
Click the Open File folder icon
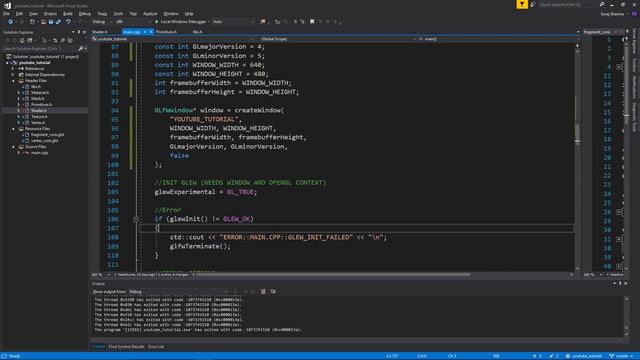tap(43, 22)
